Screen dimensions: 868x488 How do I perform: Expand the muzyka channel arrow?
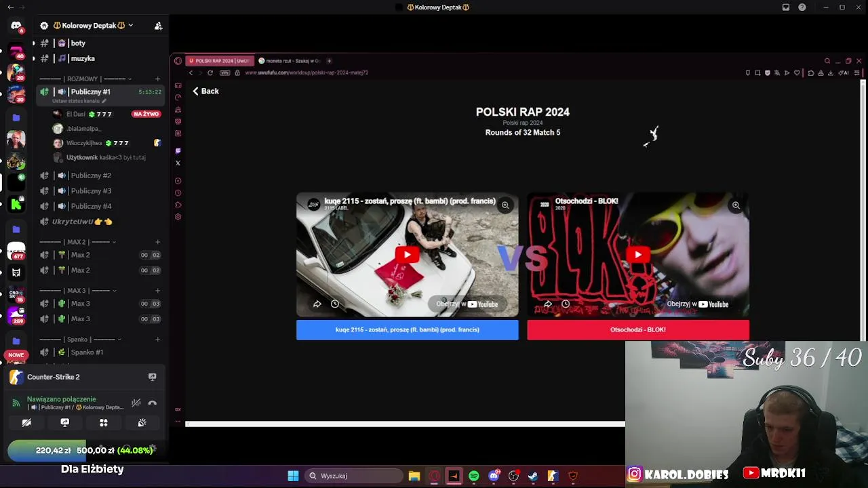[x=34, y=59]
